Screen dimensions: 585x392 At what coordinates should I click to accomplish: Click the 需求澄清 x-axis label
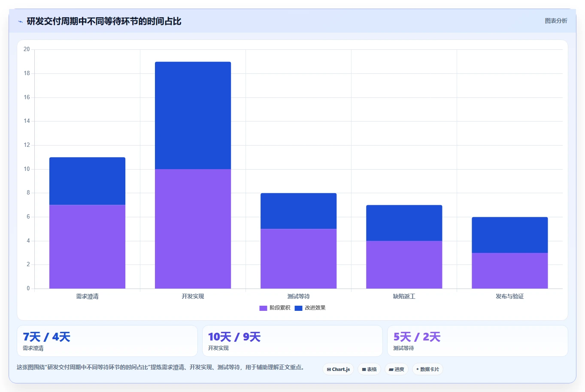87,296
